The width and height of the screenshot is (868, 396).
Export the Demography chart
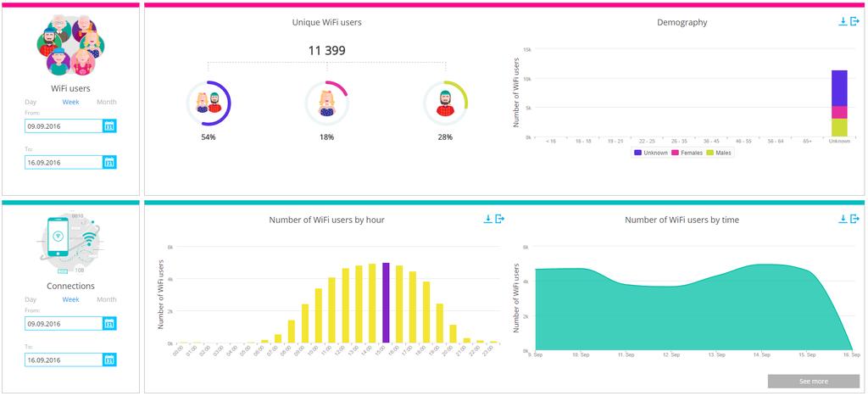click(x=854, y=21)
